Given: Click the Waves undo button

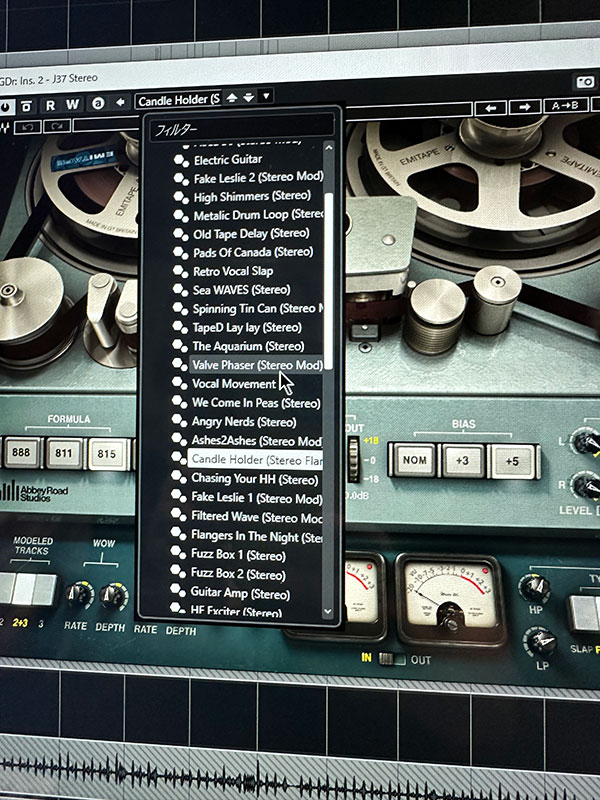Looking at the screenshot, I should pyautogui.click(x=28, y=126).
